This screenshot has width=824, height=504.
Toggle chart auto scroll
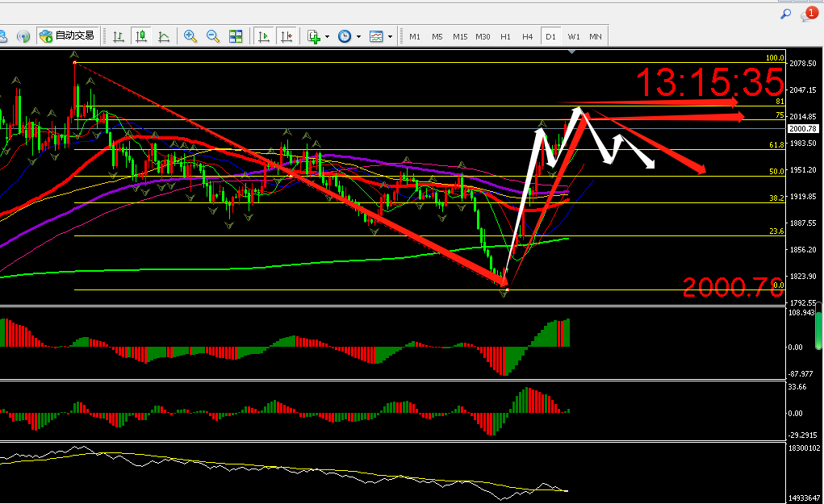click(x=263, y=36)
